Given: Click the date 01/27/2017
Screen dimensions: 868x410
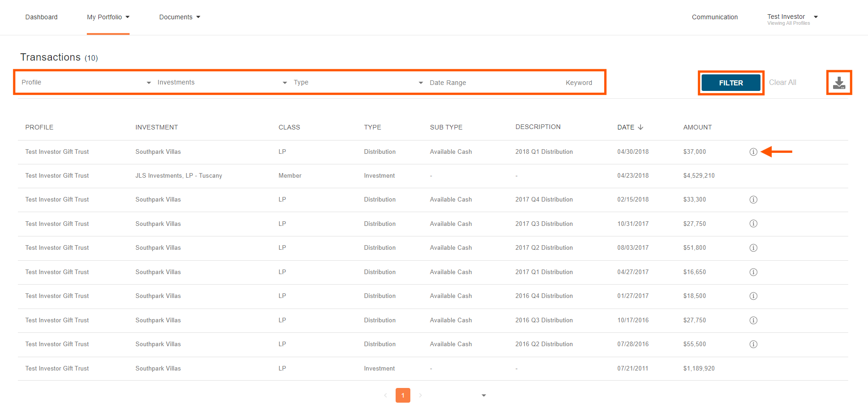Looking at the screenshot, I should point(633,296).
